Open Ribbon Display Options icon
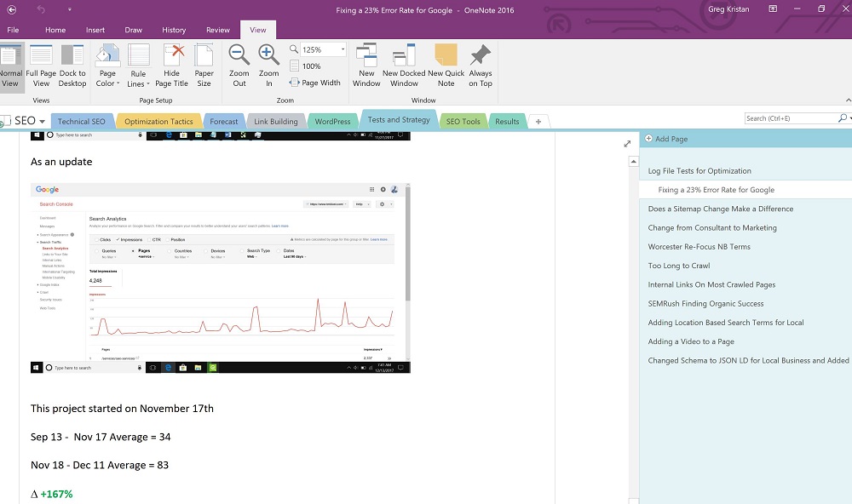The image size is (852, 504). click(773, 9)
